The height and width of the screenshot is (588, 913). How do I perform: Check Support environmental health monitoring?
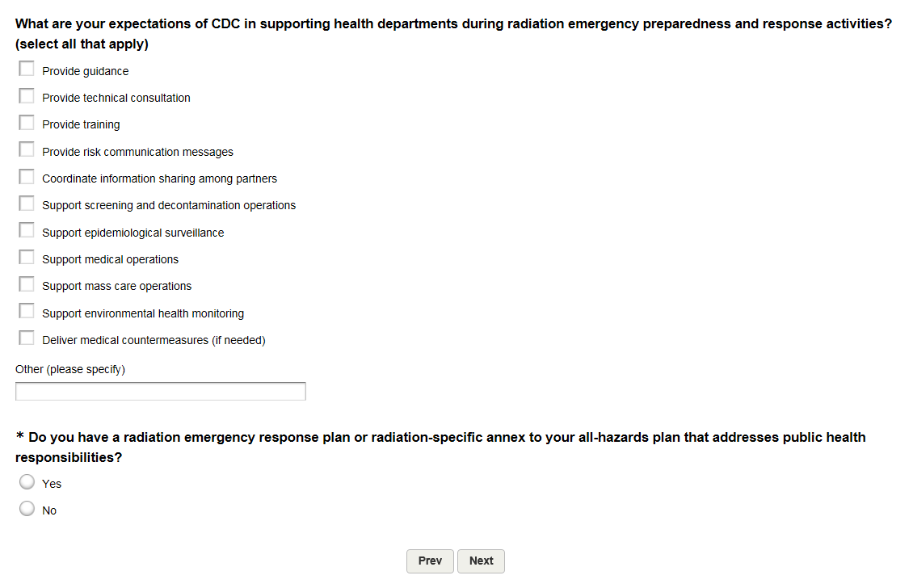(27, 313)
